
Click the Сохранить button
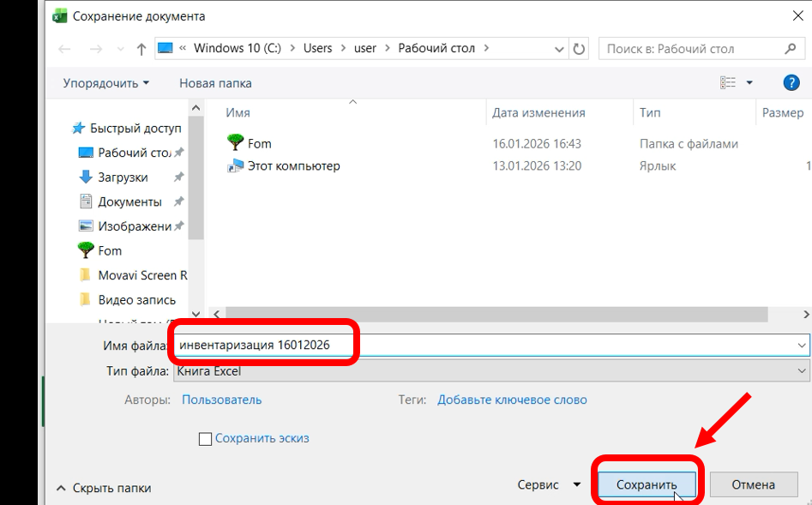647,484
